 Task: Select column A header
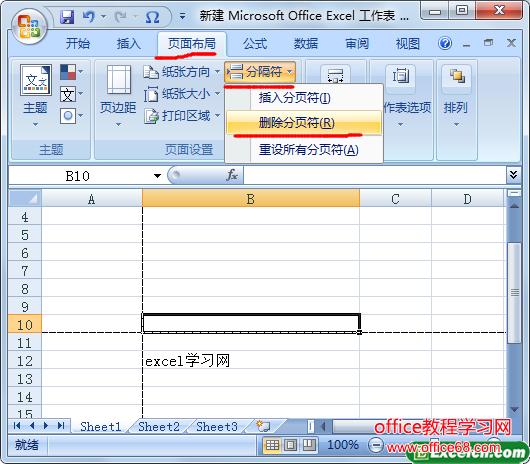coord(92,199)
